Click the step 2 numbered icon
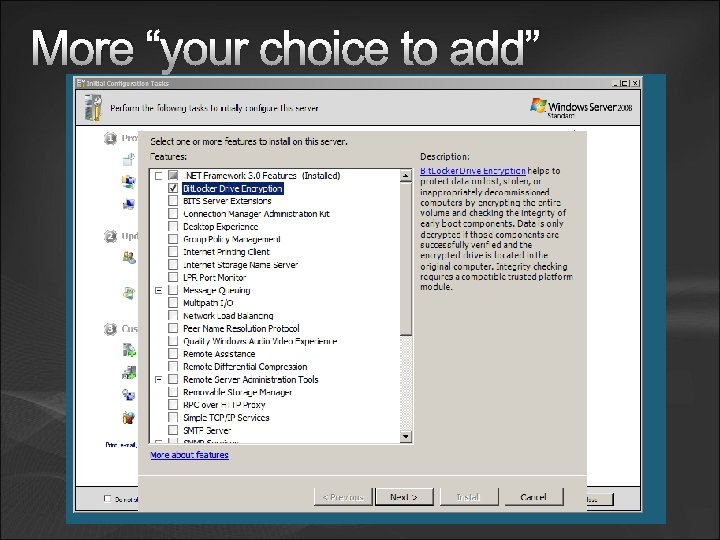This screenshot has width=720, height=540. (x=110, y=236)
